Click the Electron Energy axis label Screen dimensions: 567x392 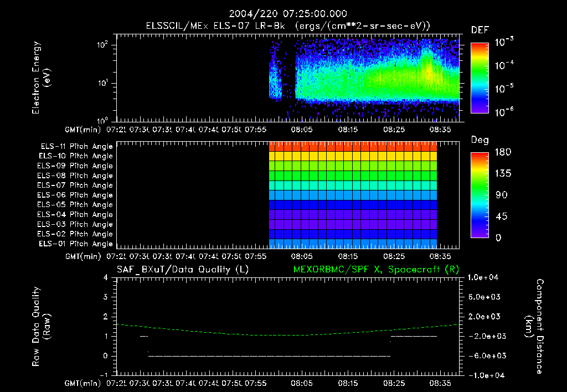coord(41,78)
